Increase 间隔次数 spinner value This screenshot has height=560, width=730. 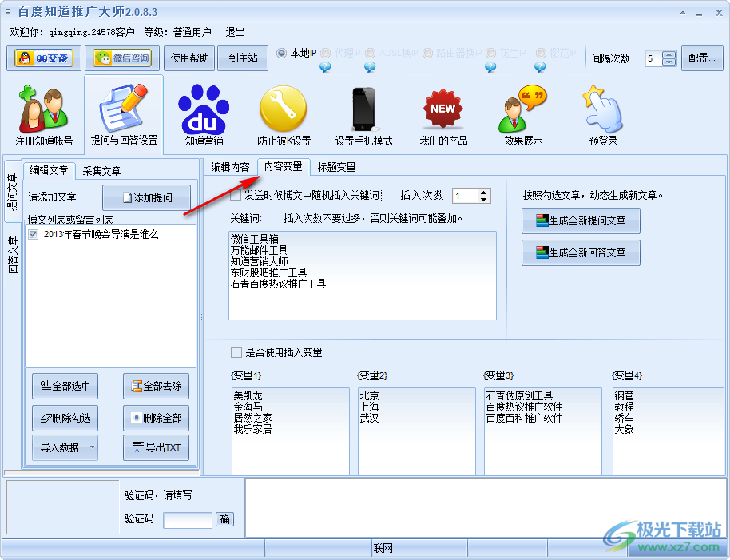(x=669, y=54)
